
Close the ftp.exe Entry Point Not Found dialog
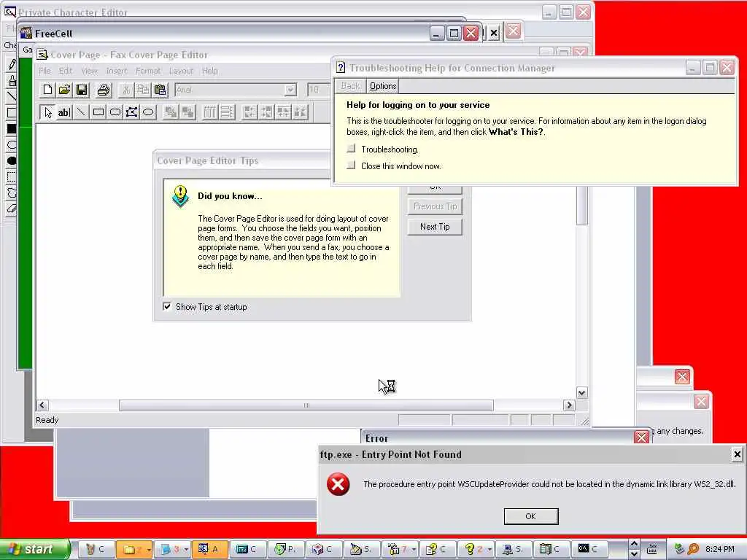coord(737,454)
